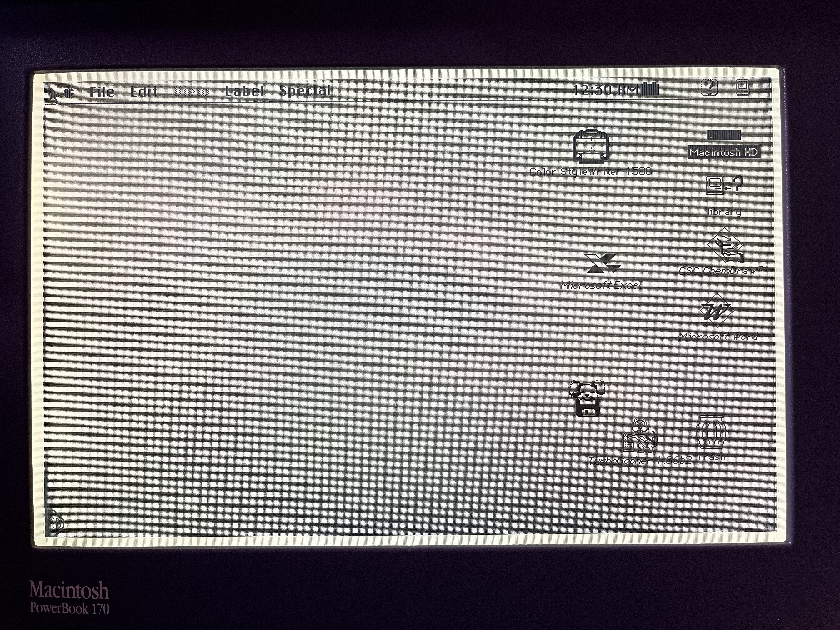Open the Apple menu
The image size is (840, 630).
point(69,92)
